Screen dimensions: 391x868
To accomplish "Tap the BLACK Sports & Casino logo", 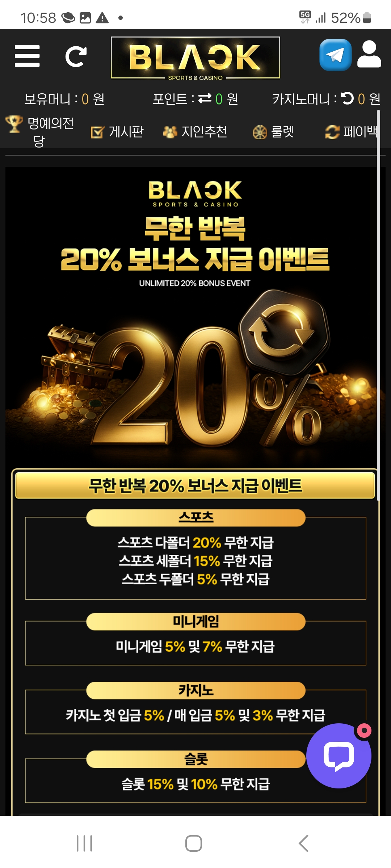I will point(195,58).
